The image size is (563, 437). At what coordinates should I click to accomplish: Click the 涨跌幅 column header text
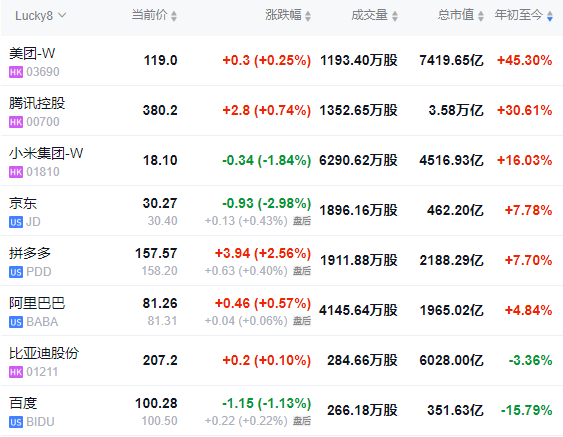coord(283,15)
